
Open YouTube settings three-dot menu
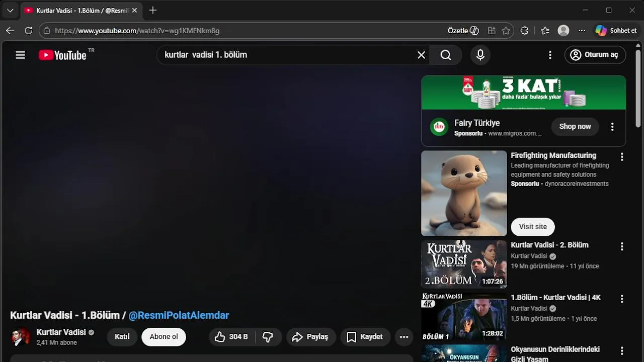pyautogui.click(x=550, y=55)
